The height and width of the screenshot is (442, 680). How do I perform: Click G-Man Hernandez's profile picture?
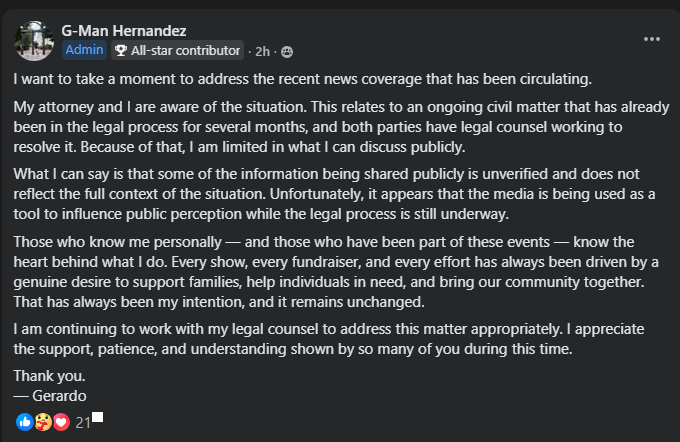[34, 39]
